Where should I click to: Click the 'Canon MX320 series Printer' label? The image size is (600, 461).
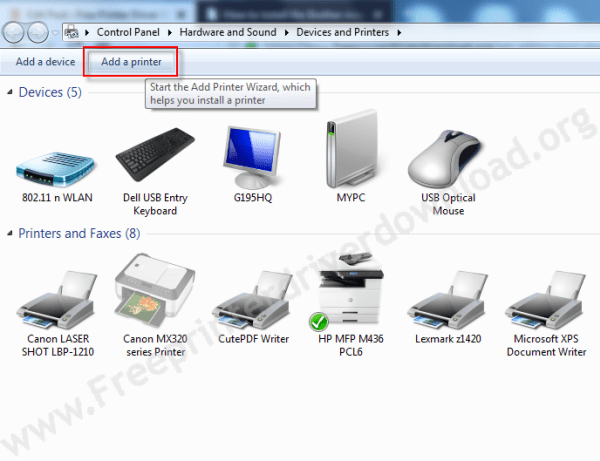coord(155,345)
